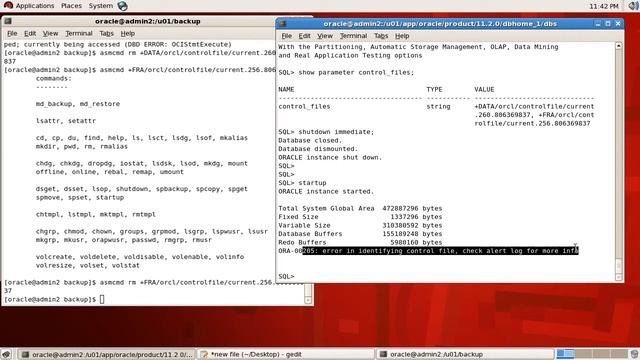This screenshot has height=360, width=640.
Task: Open File menu in backup terminal window
Action: (12, 33)
